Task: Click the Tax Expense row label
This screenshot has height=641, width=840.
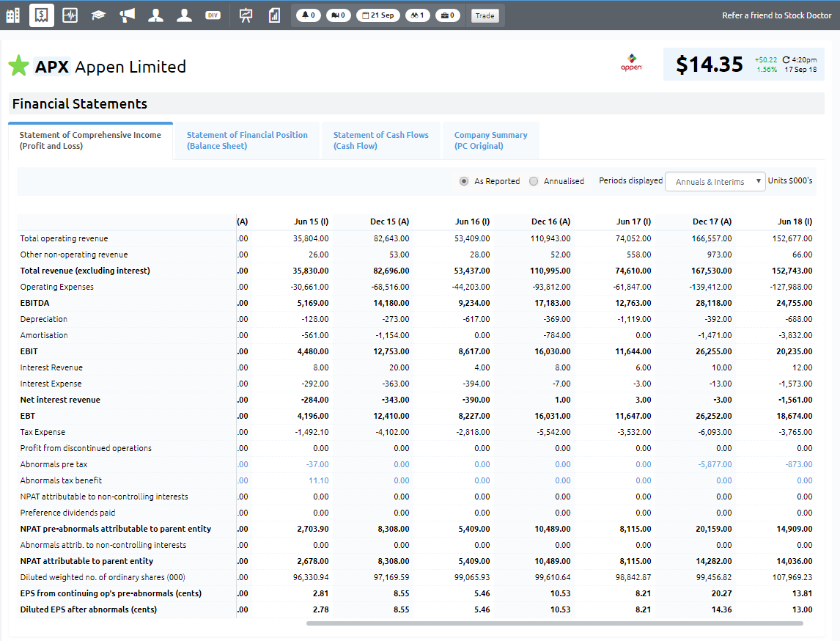Action: pos(43,432)
